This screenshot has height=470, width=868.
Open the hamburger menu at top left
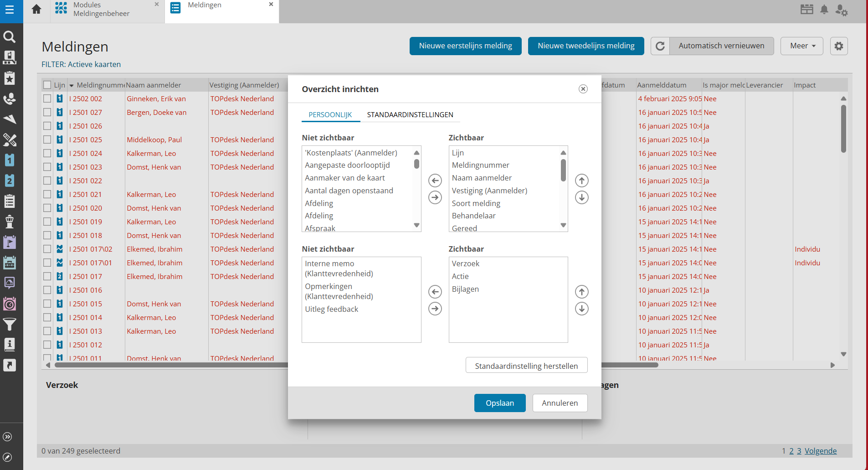(10, 10)
